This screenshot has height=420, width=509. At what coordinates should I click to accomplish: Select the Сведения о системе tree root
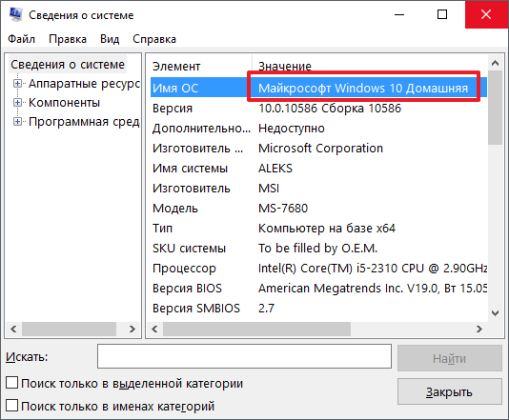point(68,65)
